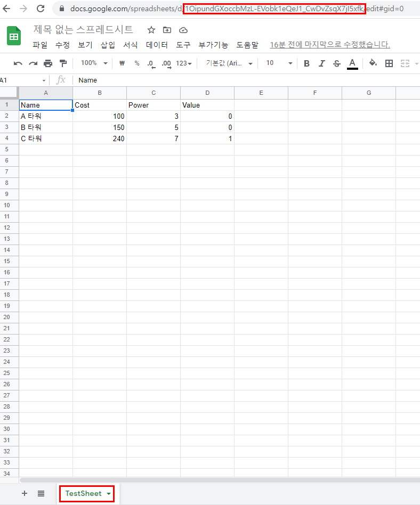Open the 도움말 menu

pos(247,45)
